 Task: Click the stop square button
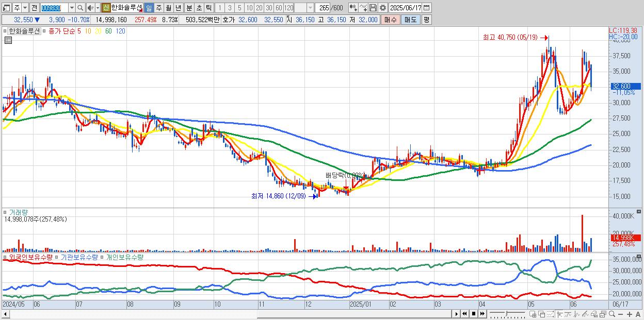click(474, 314)
